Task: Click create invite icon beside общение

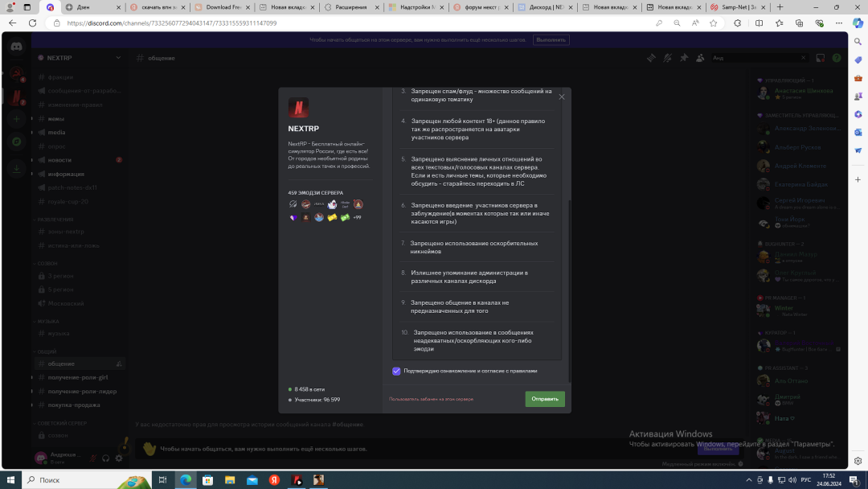Action: [x=118, y=364]
